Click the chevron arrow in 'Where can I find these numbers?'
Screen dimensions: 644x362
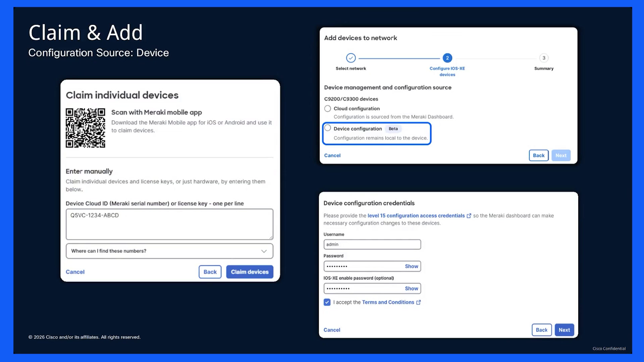point(264,251)
